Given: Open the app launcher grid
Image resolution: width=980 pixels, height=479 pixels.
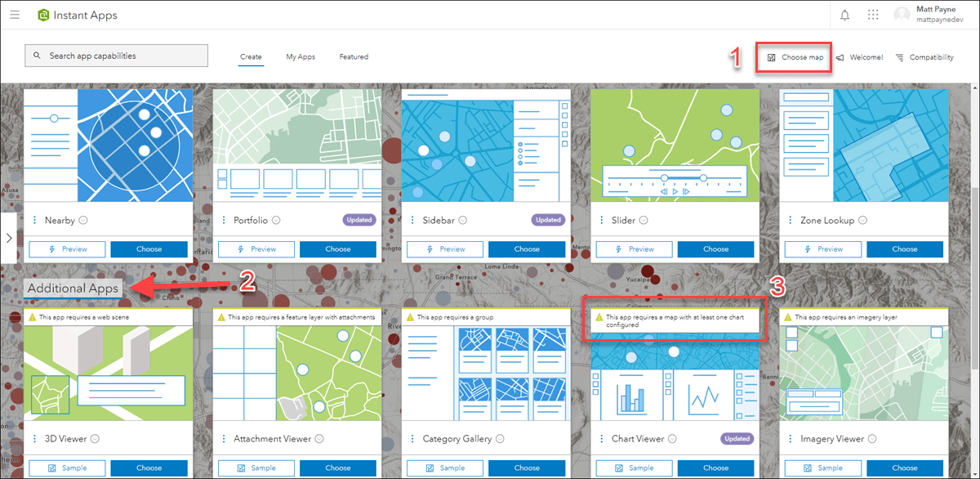Looking at the screenshot, I should pos(873,15).
